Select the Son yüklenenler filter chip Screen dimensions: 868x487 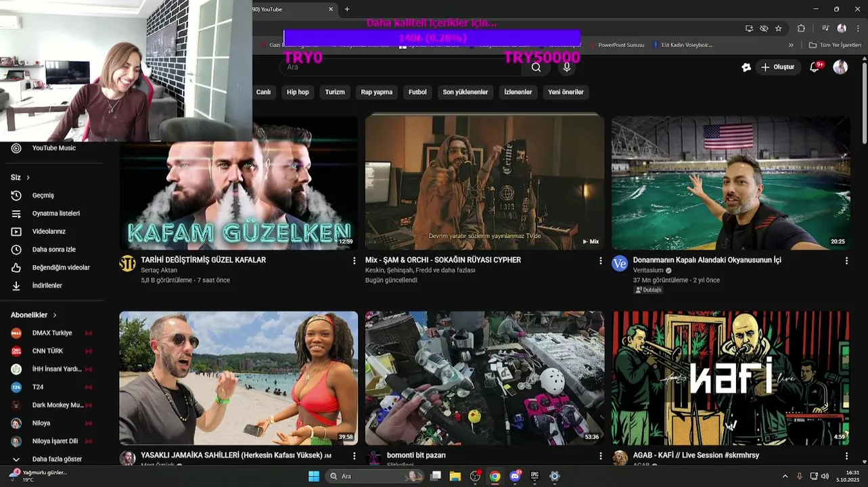tap(465, 92)
